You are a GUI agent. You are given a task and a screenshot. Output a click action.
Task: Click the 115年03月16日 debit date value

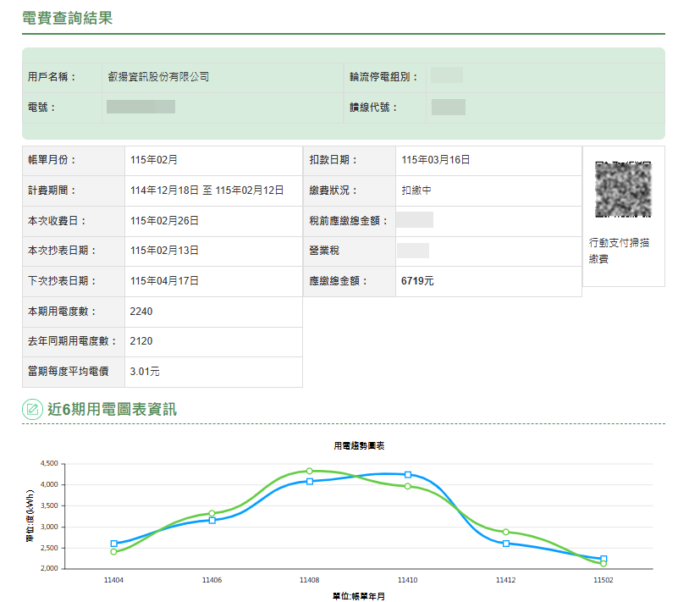click(435, 160)
